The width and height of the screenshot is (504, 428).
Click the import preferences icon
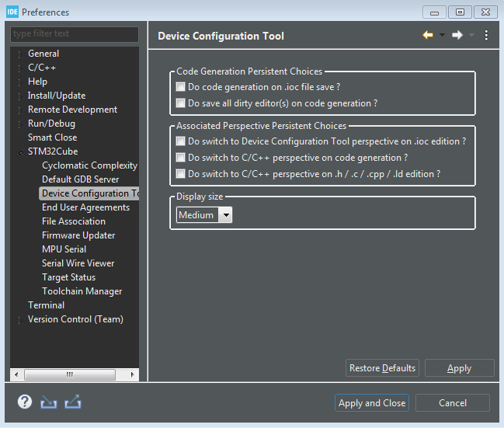click(x=48, y=402)
